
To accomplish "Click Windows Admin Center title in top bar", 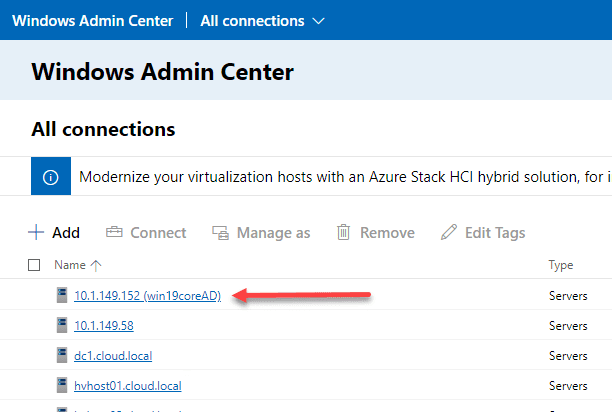I will (x=91, y=20).
